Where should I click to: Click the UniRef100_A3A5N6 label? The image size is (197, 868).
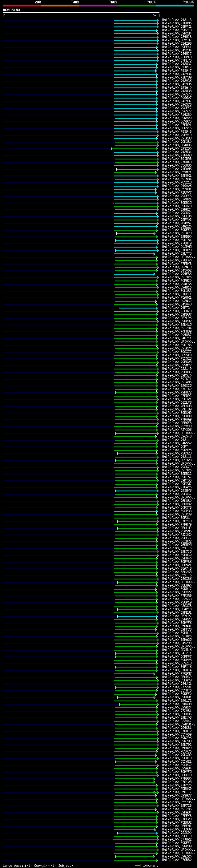tap(177, 531)
